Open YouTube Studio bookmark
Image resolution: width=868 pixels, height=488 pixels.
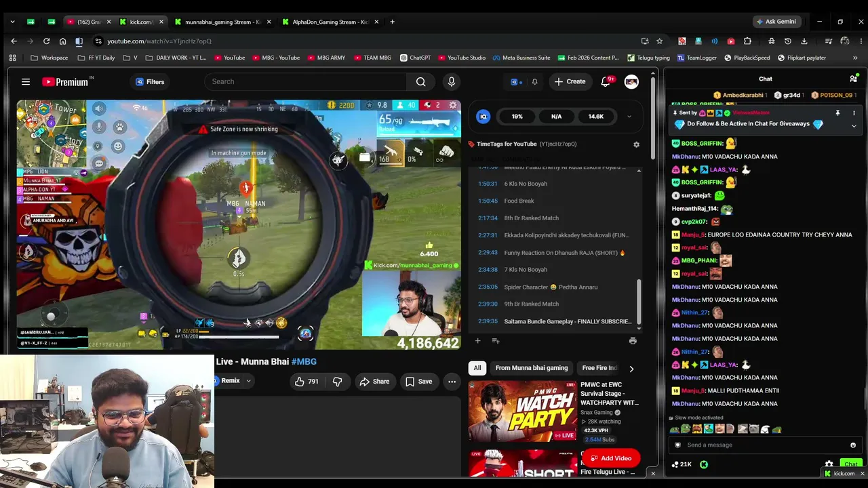tap(462, 58)
